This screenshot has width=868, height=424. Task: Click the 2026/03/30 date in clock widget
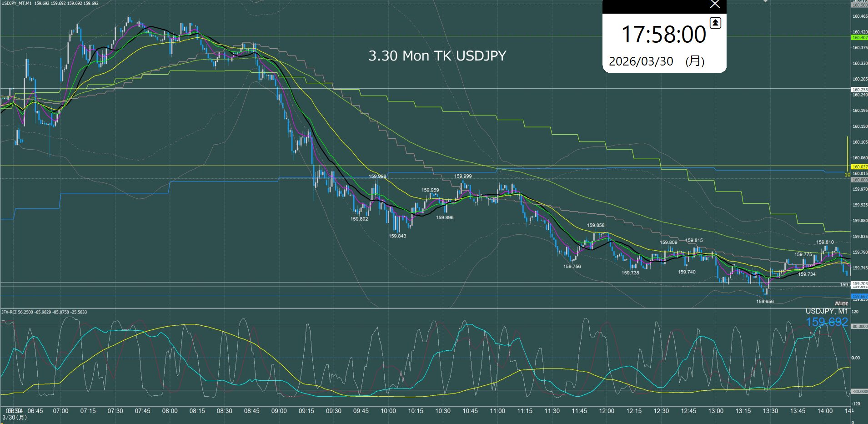[x=641, y=61]
